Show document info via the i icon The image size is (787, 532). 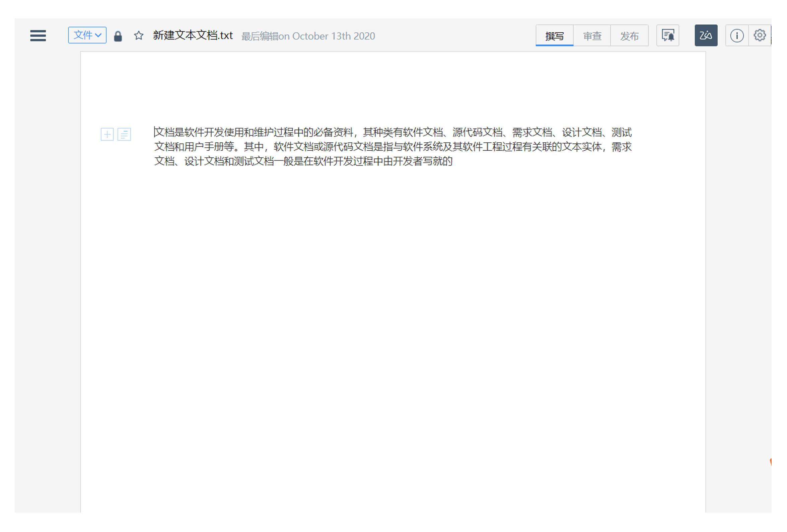[x=736, y=35]
